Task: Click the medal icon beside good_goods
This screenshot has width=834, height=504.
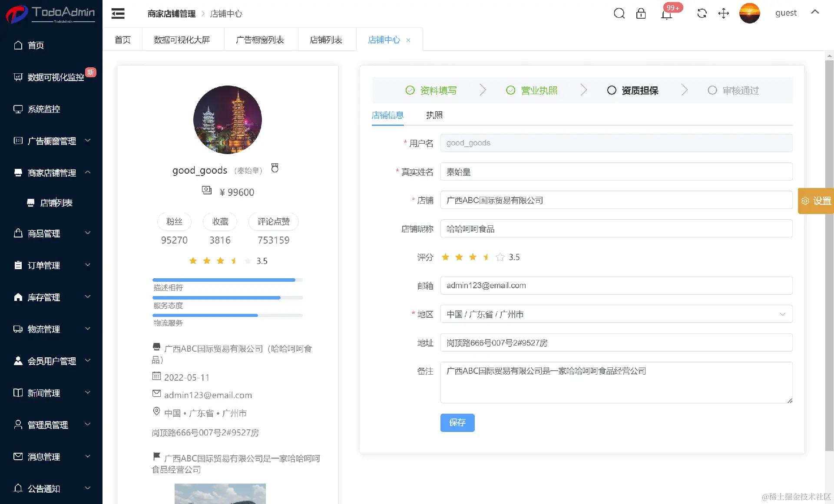Action: tap(275, 168)
